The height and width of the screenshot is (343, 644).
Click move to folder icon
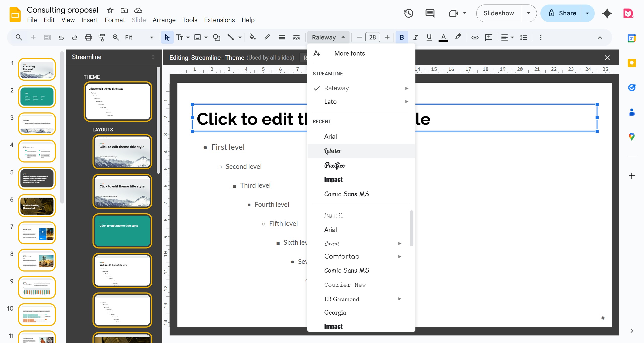point(124,10)
